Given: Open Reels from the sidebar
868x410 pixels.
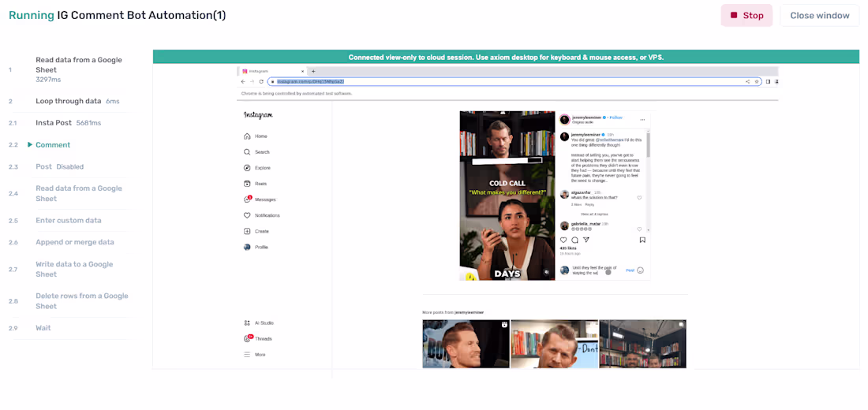Looking at the screenshot, I should pyautogui.click(x=247, y=184).
